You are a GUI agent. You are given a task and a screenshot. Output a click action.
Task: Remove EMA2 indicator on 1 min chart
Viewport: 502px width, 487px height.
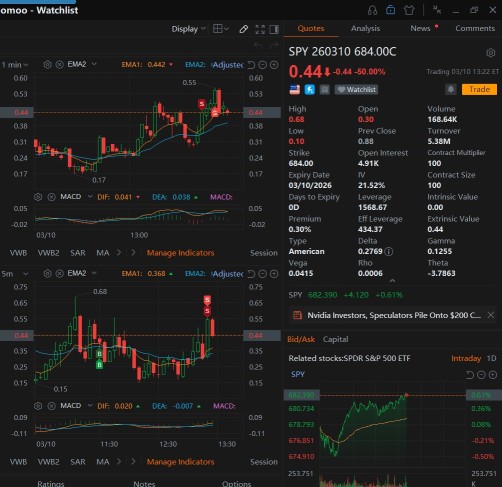[59, 65]
